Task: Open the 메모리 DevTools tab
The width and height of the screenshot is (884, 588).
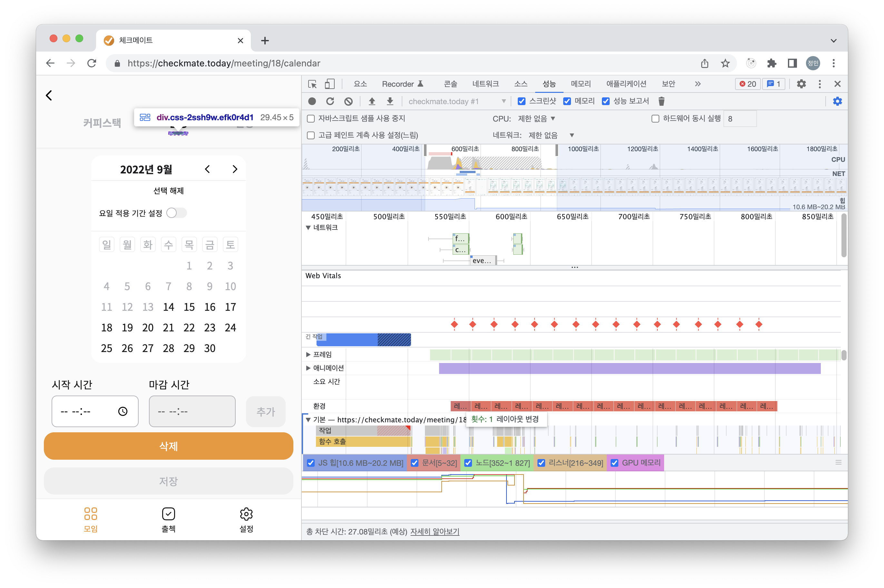Action: 581,84
